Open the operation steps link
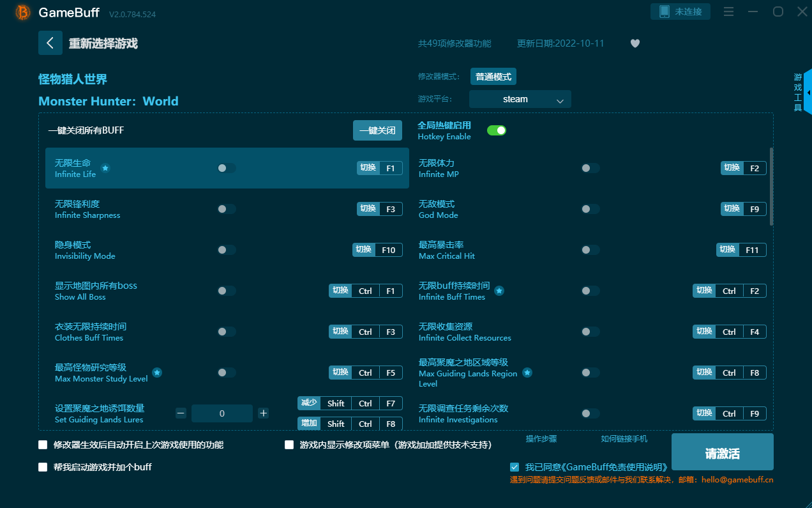This screenshot has height=508, width=812. [541, 439]
